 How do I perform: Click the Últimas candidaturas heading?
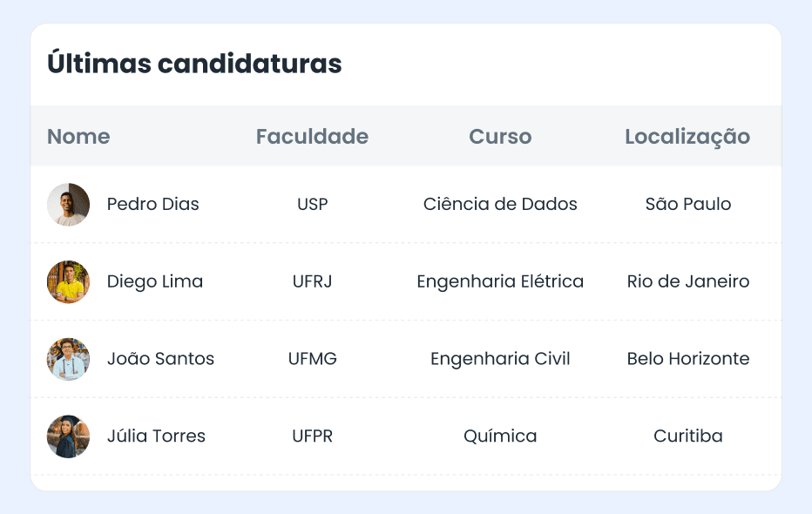pyautogui.click(x=194, y=64)
